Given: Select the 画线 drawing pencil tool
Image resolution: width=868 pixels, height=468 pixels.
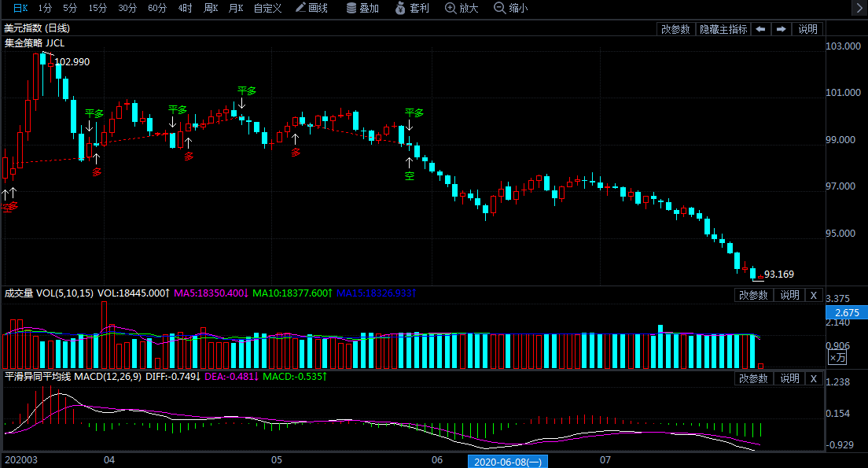Looking at the screenshot, I should [311, 8].
